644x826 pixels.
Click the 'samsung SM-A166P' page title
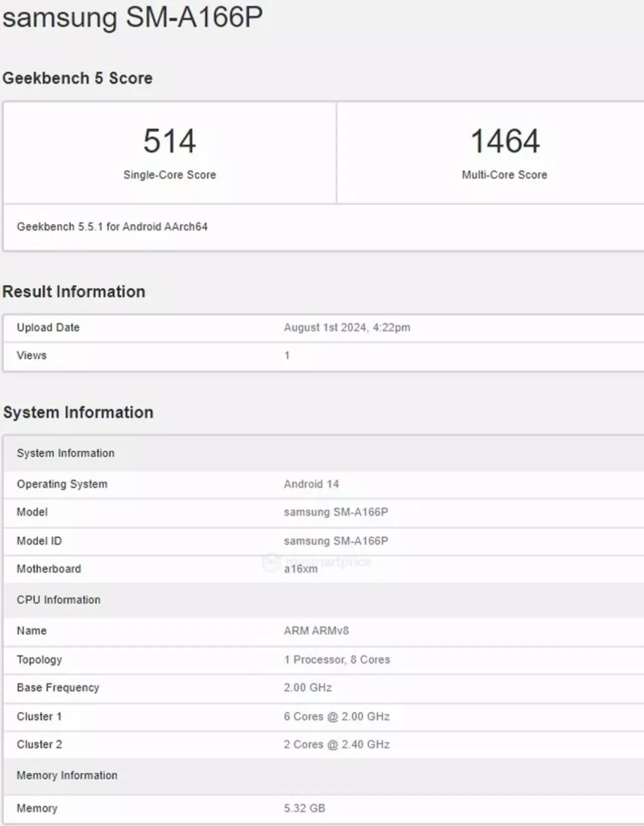(x=132, y=17)
